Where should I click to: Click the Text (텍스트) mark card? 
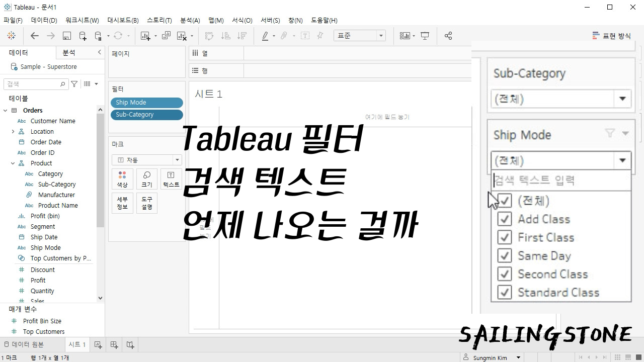point(171,179)
